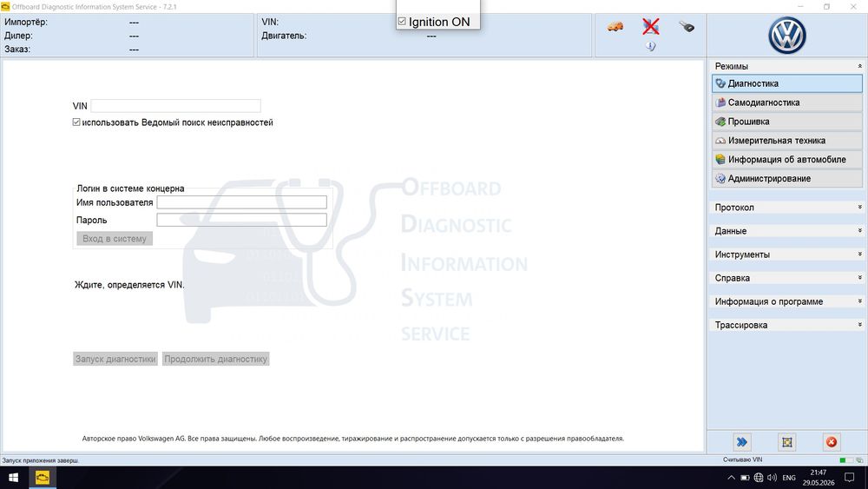This screenshot has height=489, width=868.
Task: Expand the Справка section
Action: click(x=859, y=277)
